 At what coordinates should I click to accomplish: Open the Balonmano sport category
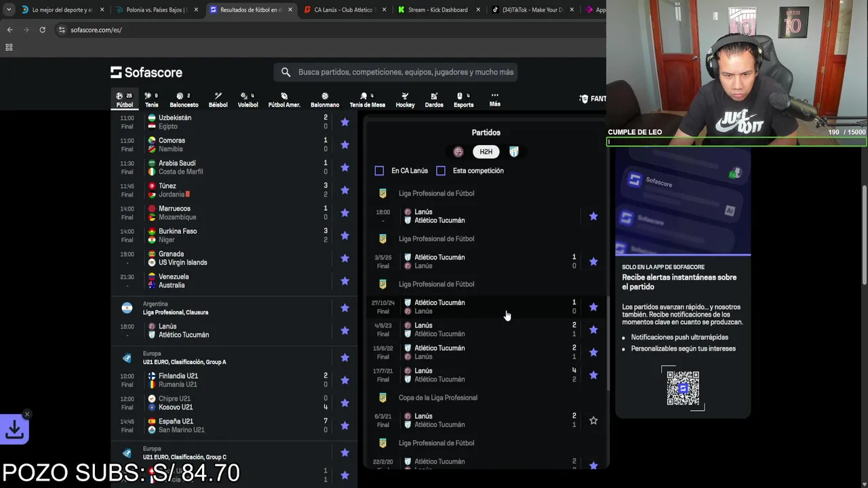(325, 100)
